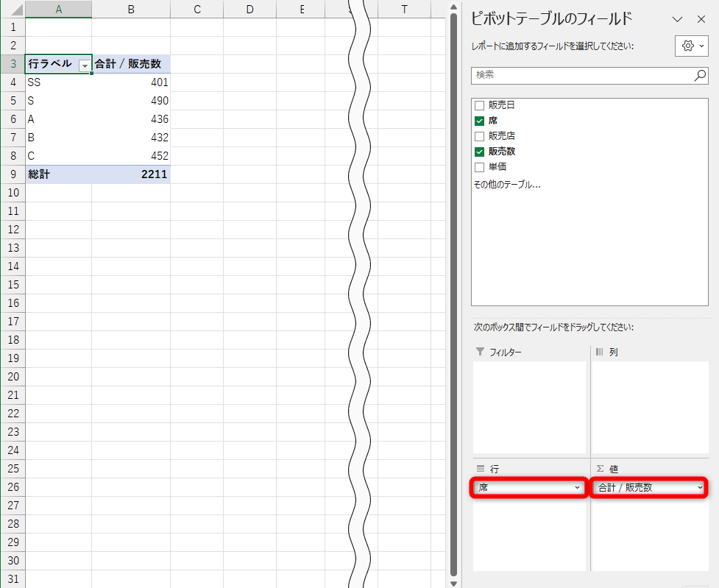Select the cell with value 401
This screenshot has height=588, width=719.
click(x=131, y=82)
